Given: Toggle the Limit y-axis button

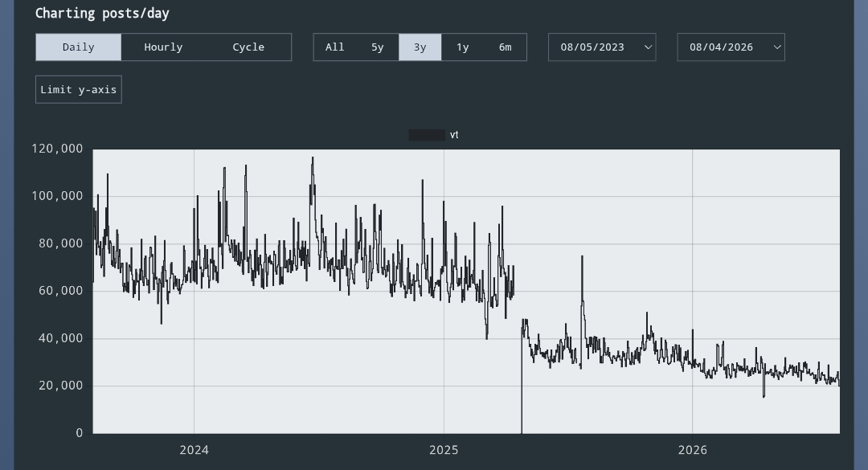Looking at the screenshot, I should point(79,90).
